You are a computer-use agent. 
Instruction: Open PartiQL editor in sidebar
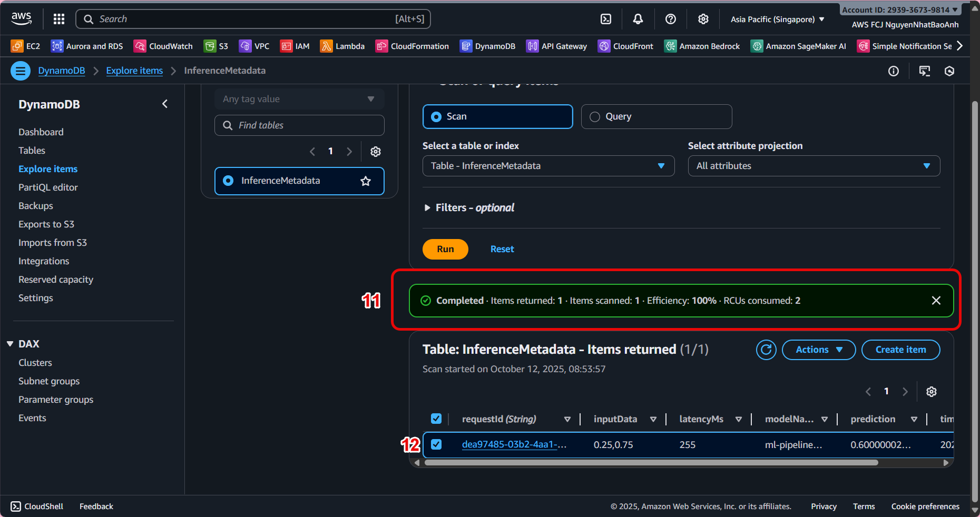click(48, 187)
